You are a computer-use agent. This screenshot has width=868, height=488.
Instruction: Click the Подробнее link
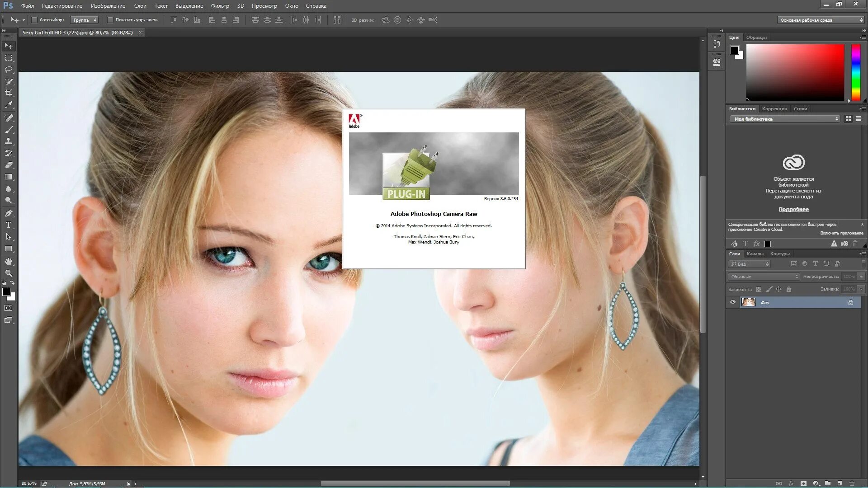[793, 209]
